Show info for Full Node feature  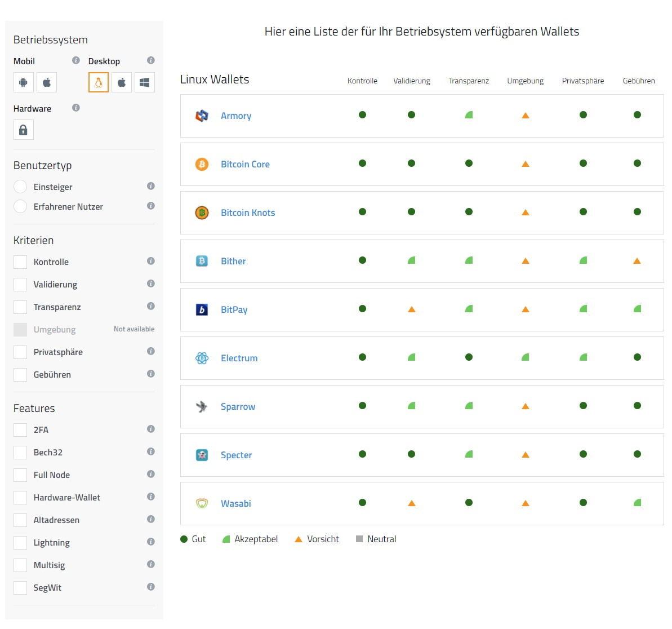(x=151, y=474)
